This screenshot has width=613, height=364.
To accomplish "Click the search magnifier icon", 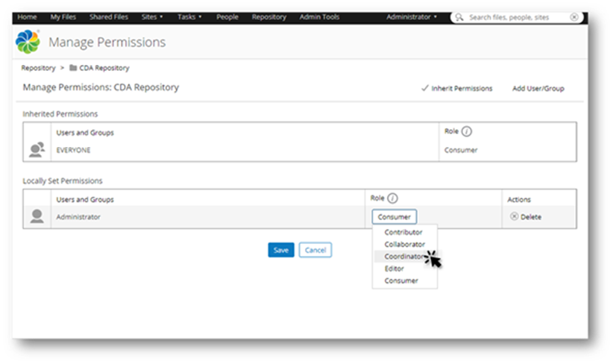I will [x=460, y=16].
